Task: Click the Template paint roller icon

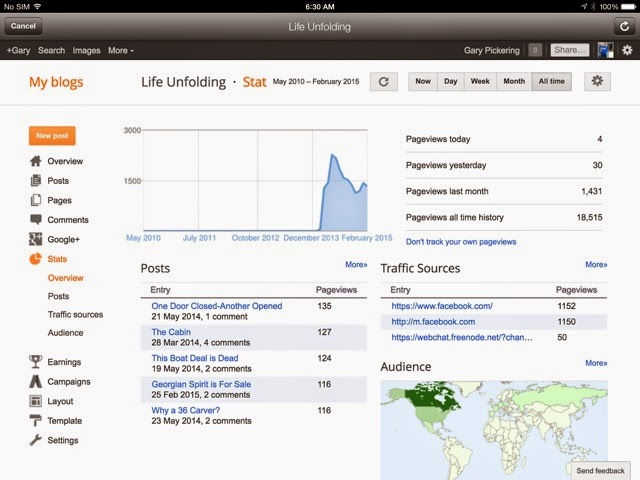Action: click(x=36, y=421)
